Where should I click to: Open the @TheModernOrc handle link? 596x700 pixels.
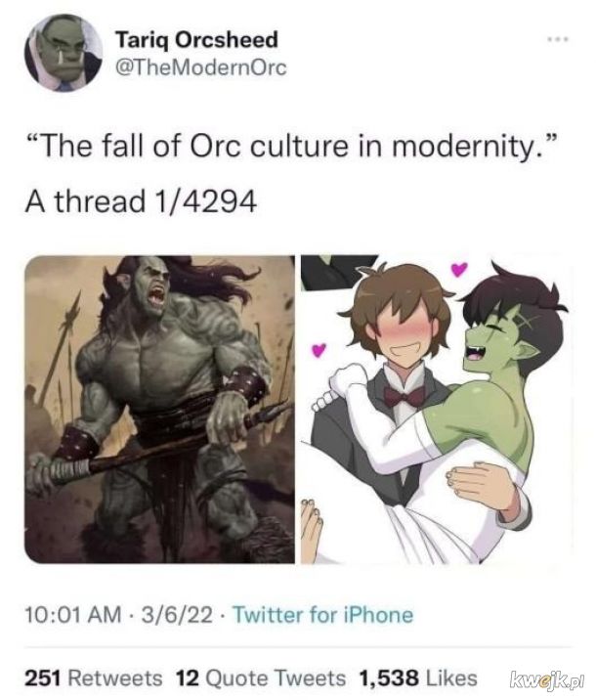tap(200, 67)
